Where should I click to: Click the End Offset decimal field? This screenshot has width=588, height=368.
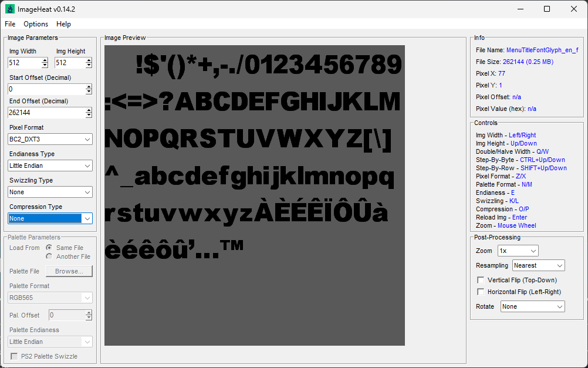coord(46,113)
